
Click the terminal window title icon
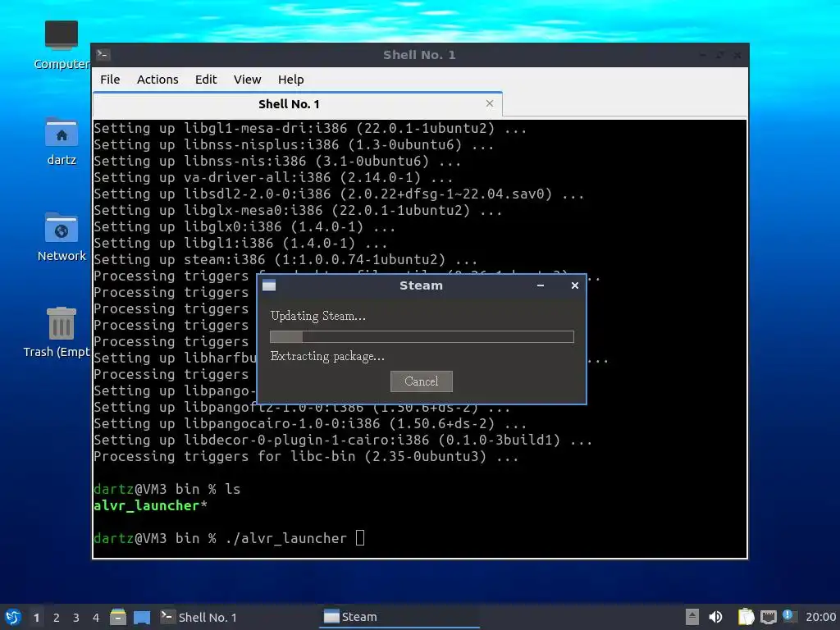[x=103, y=54]
